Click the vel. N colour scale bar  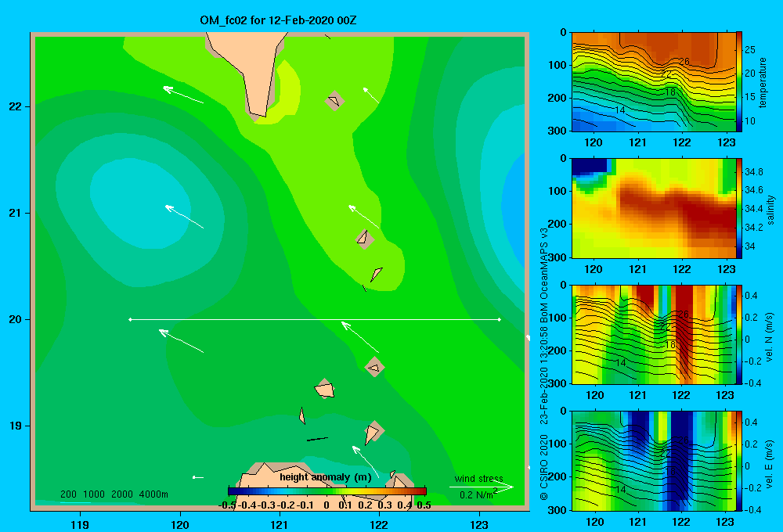point(739,334)
